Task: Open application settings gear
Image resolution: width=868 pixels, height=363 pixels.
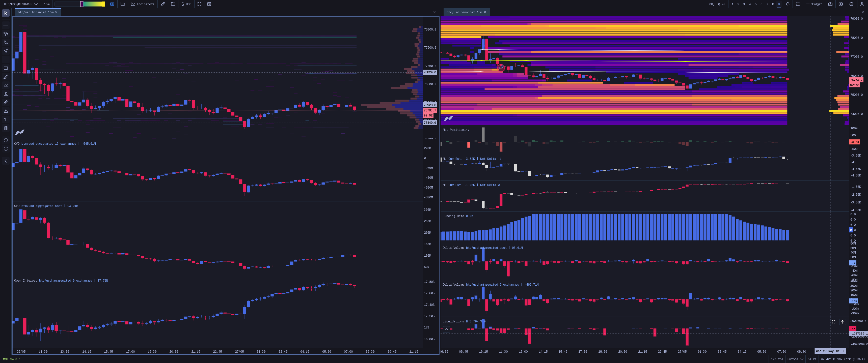Action: click(x=841, y=4)
